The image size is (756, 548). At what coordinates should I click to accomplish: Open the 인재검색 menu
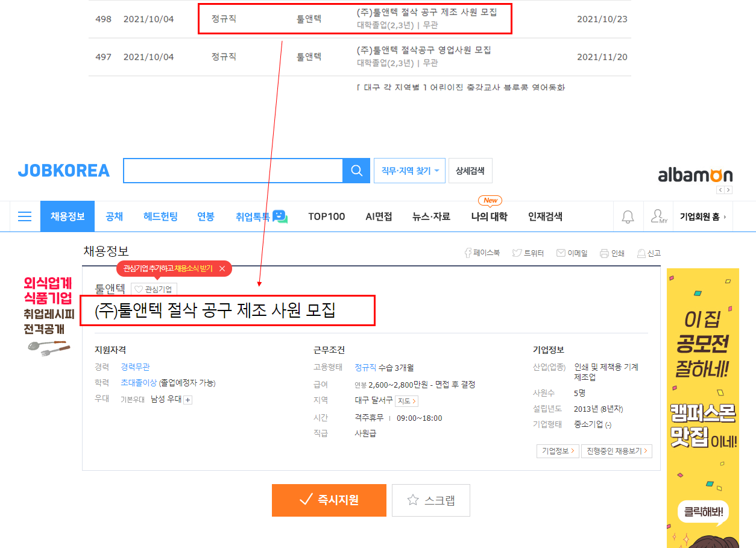(545, 216)
